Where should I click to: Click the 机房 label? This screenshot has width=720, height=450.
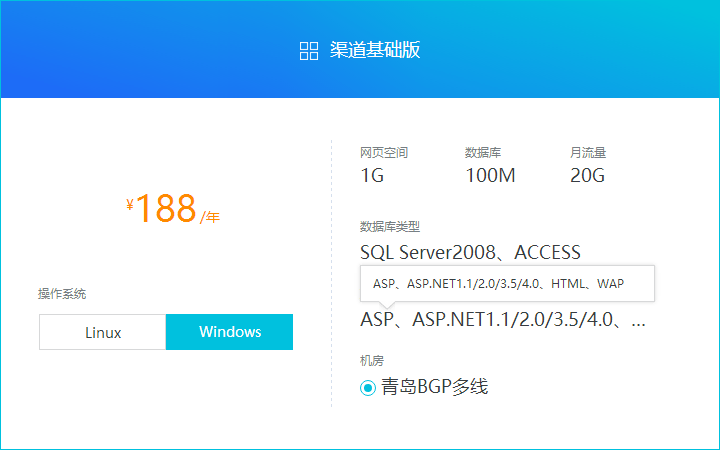(372, 360)
